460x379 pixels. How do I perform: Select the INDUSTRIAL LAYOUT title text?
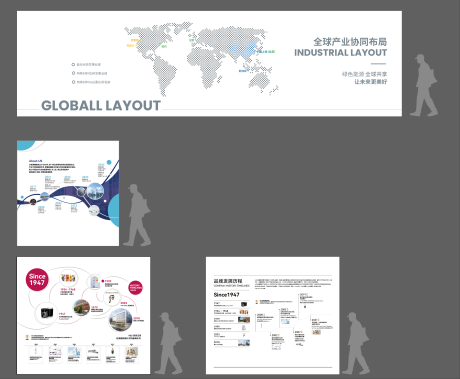(340, 53)
